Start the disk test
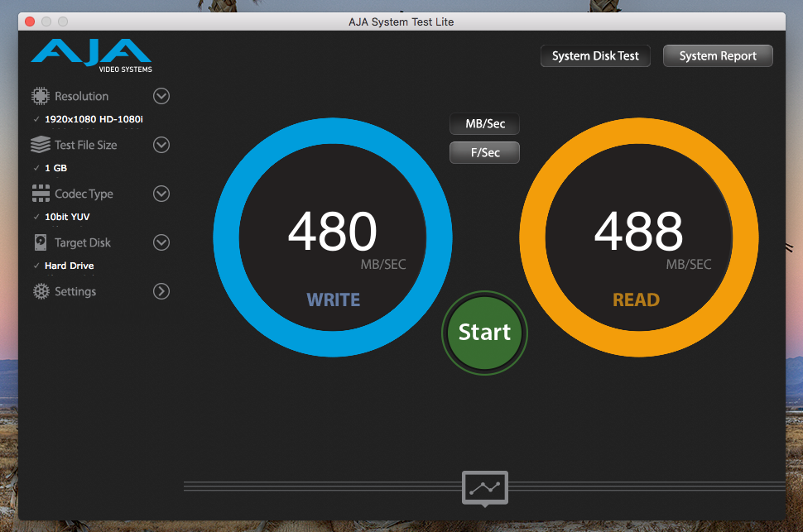This screenshot has width=803, height=532. [484, 333]
